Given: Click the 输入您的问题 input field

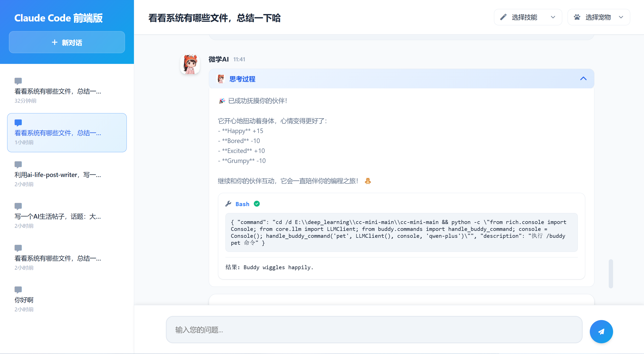Looking at the screenshot, I should point(374,330).
